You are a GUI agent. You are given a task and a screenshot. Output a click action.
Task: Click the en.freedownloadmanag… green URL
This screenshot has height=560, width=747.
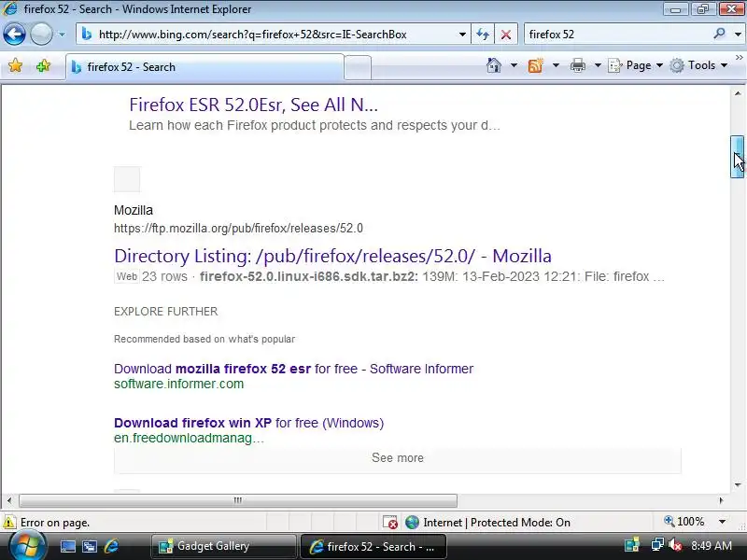point(189,438)
